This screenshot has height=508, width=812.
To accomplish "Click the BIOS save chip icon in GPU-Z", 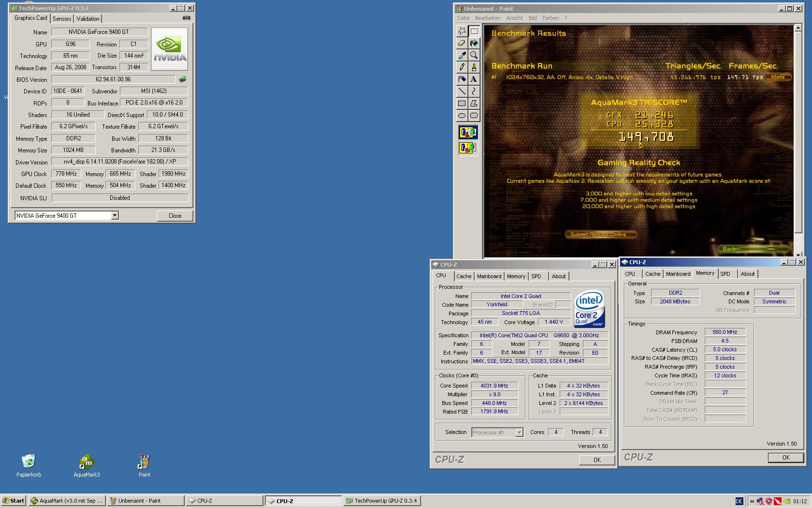I will click(x=183, y=79).
